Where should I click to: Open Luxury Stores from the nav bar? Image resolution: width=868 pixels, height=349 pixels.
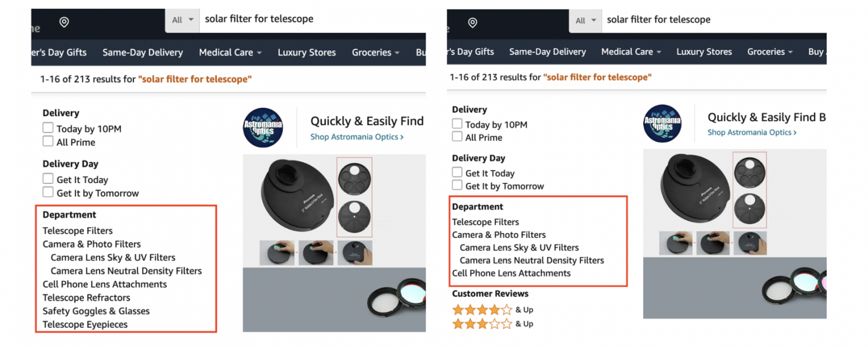(307, 52)
